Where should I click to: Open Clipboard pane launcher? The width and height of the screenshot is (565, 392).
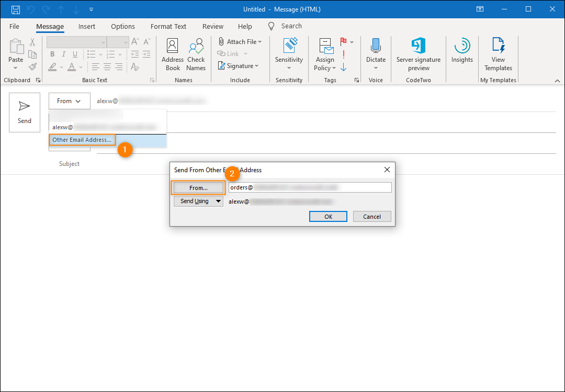coord(38,80)
